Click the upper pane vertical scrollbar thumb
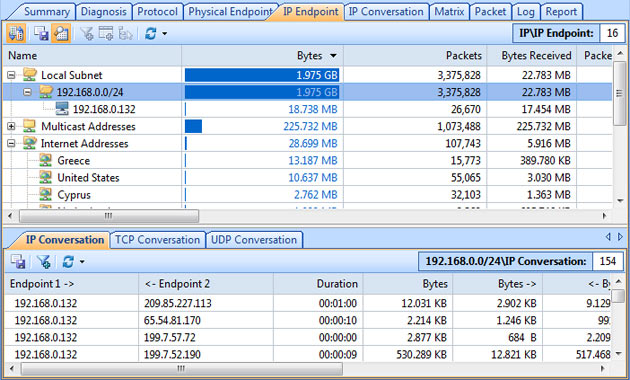The height and width of the screenshot is (380, 630). 619,94
